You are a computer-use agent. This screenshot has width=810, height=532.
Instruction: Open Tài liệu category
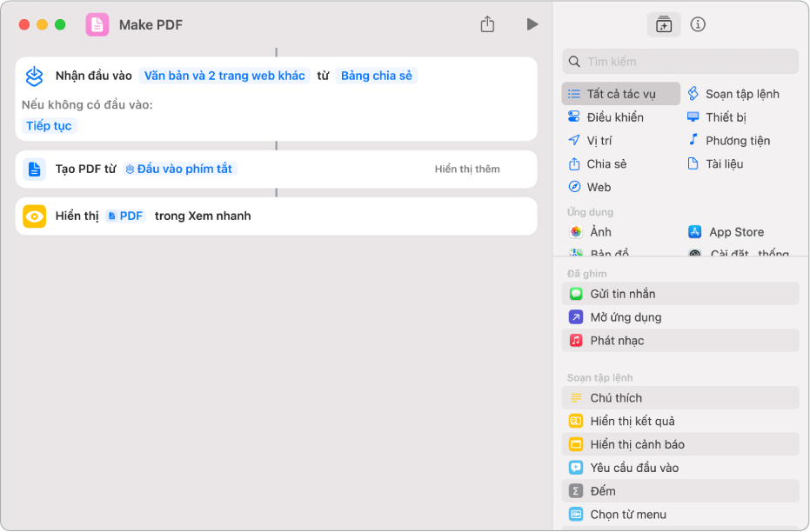715,164
